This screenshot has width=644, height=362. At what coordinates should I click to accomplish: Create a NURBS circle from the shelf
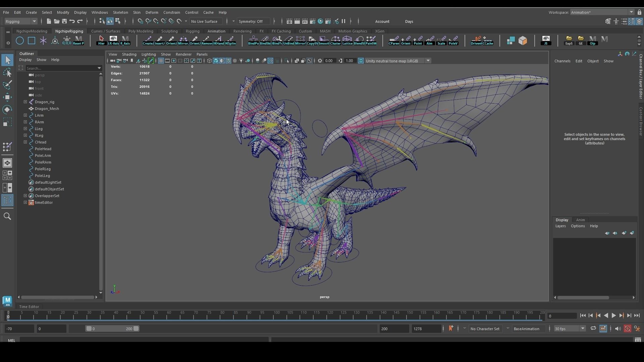(20, 41)
